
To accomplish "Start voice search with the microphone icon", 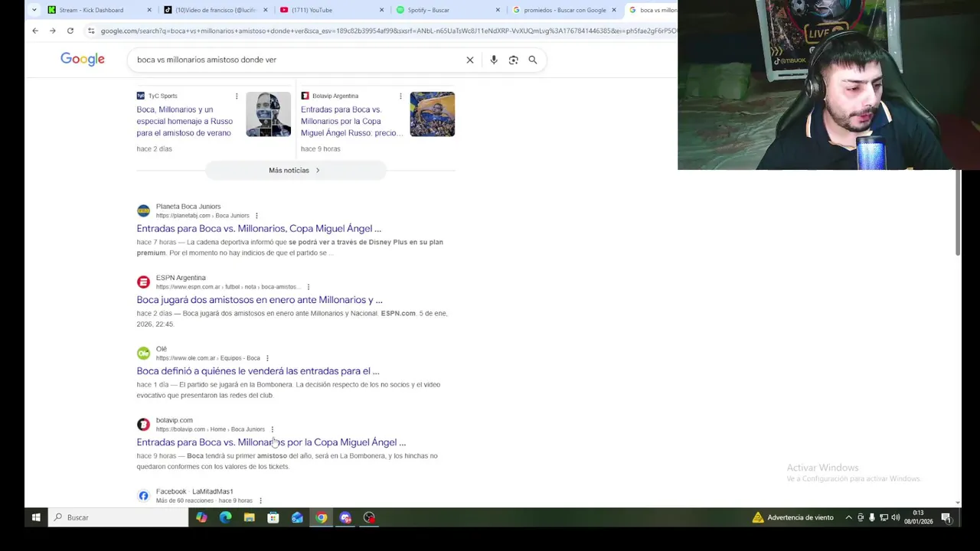I will [494, 60].
